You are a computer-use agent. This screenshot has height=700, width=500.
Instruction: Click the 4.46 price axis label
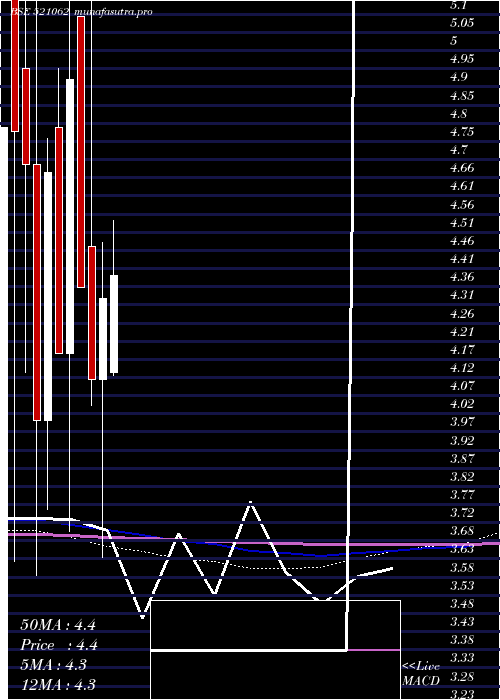(x=462, y=241)
